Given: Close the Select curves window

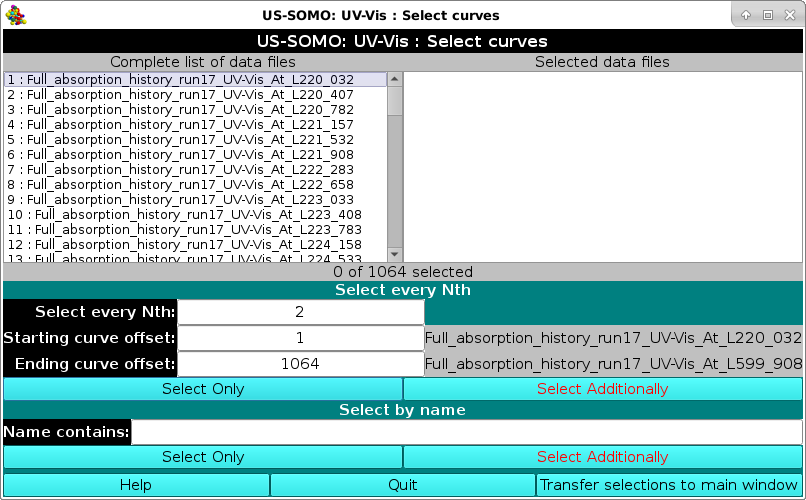Looking at the screenshot, I should (790, 15).
